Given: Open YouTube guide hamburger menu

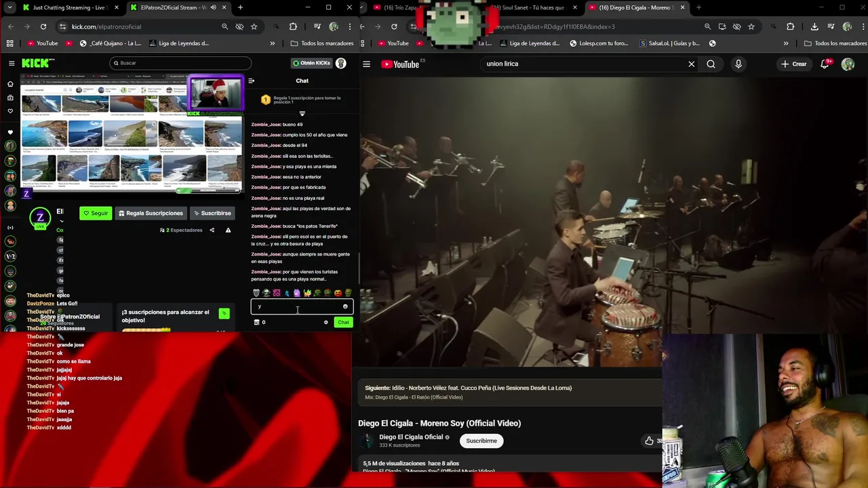Looking at the screenshot, I should (366, 64).
